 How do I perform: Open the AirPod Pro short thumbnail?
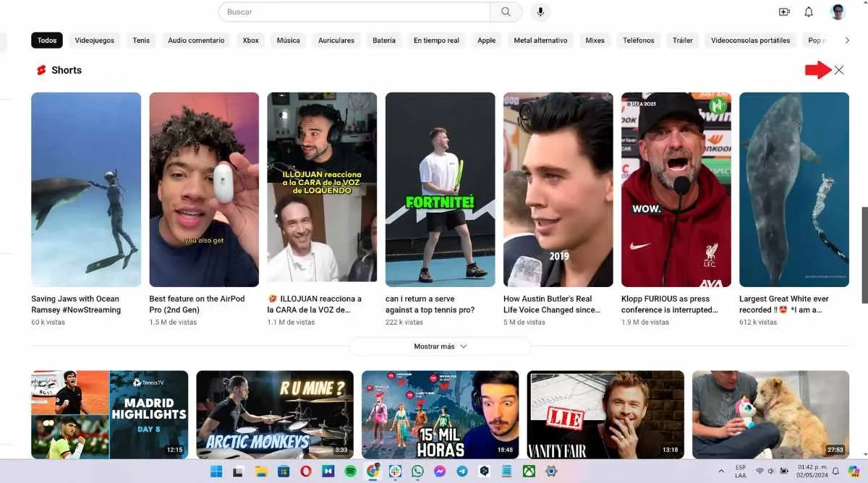click(x=204, y=189)
